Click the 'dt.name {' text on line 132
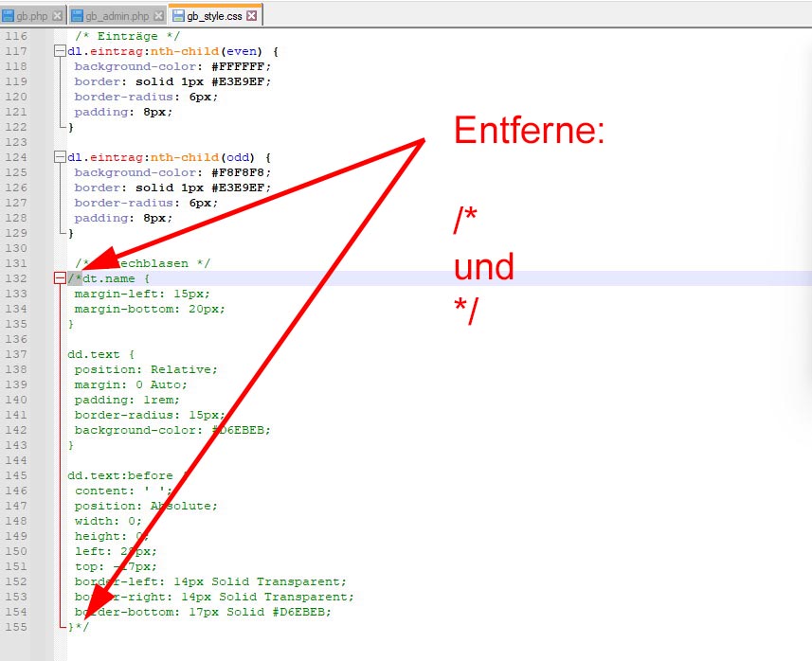The width and height of the screenshot is (812, 661). pyautogui.click(x=116, y=278)
